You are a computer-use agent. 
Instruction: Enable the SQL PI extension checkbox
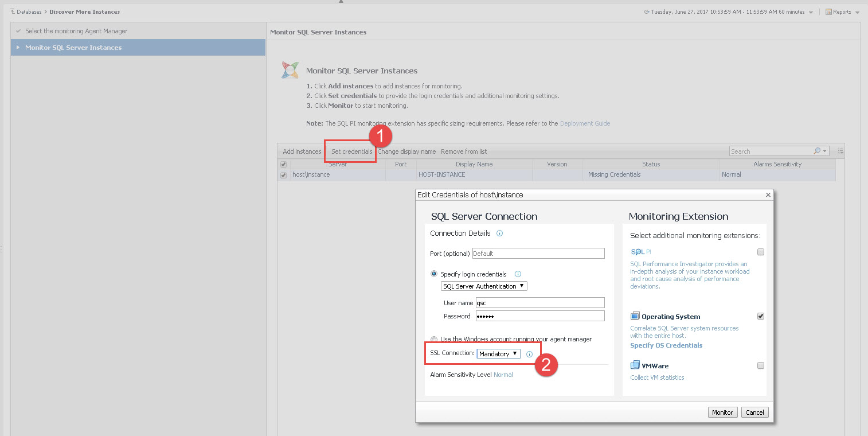[761, 252]
